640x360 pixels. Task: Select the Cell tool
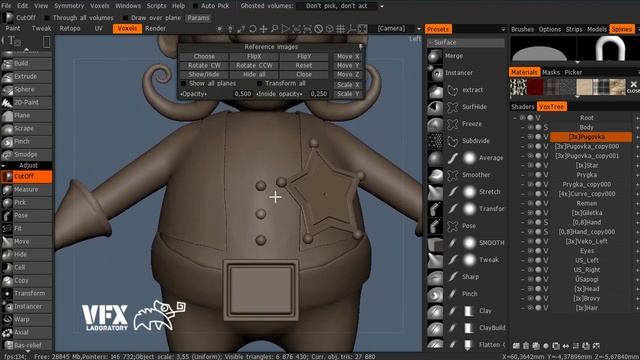pos(27,267)
